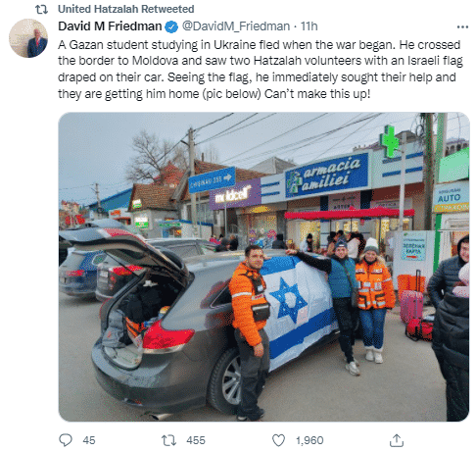View the attached photo of the car
The height and width of the screenshot is (452, 476).
(x=263, y=267)
